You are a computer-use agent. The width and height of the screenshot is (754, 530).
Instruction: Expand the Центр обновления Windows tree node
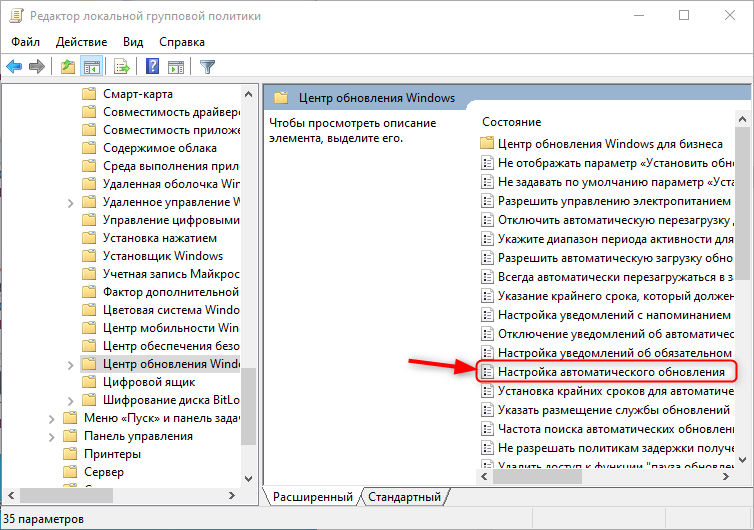coord(70,365)
